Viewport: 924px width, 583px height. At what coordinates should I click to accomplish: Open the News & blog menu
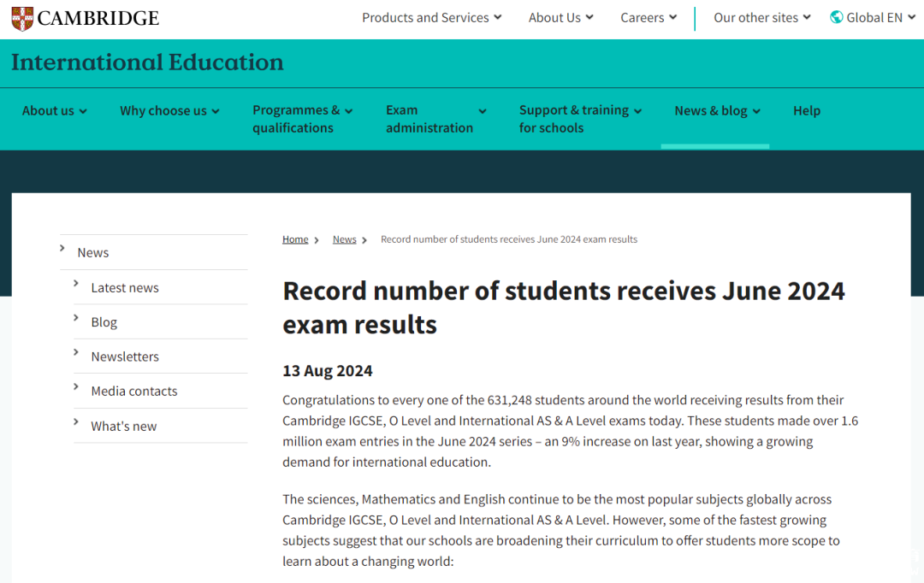pos(717,111)
